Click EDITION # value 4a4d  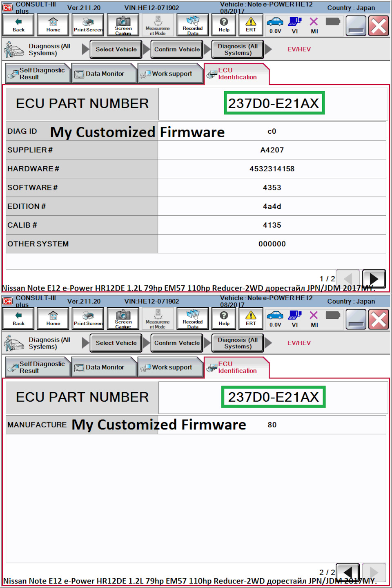[272, 206]
